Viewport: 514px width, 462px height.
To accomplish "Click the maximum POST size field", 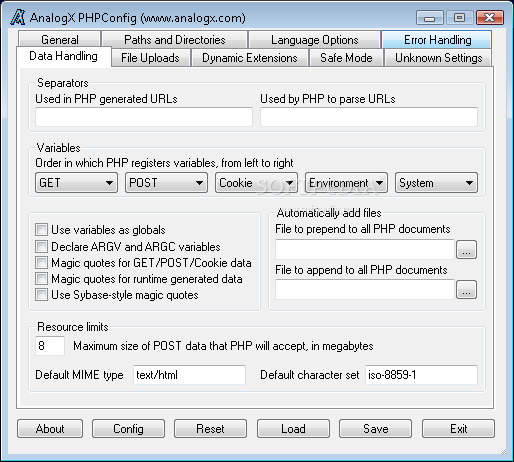I will click(x=50, y=346).
